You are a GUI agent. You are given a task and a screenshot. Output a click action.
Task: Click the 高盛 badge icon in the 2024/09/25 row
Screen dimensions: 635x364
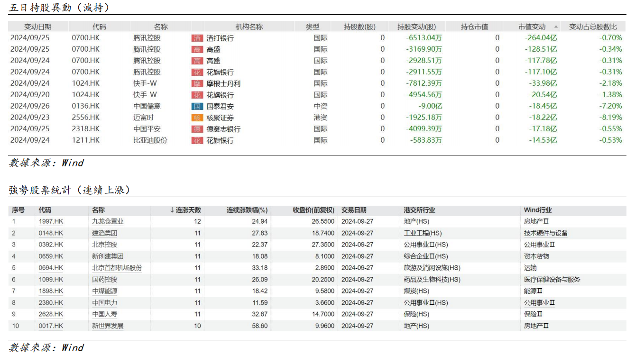point(197,49)
